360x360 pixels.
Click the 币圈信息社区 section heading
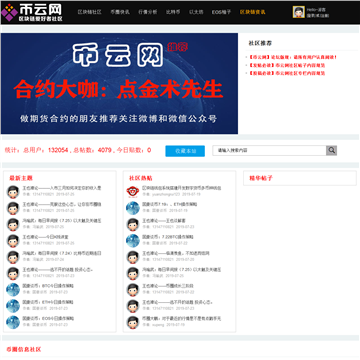click(24, 350)
